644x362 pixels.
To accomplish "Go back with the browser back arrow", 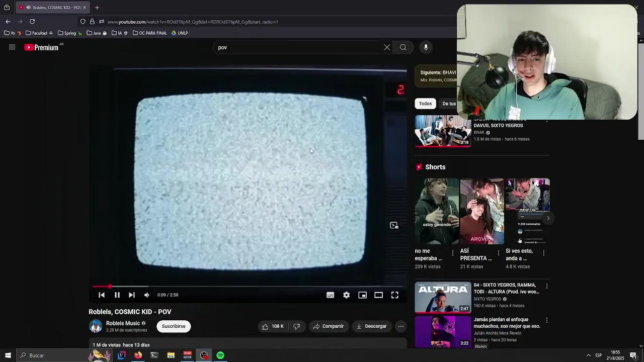I will (x=8, y=22).
